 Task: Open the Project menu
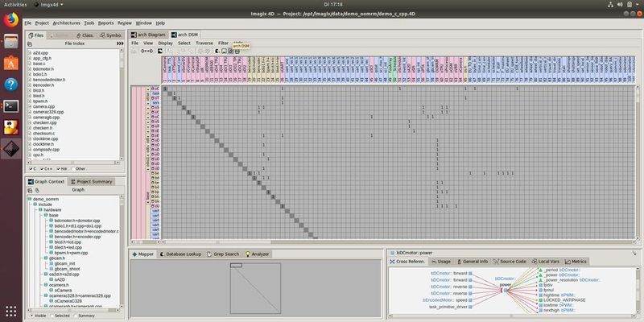point(42,23)
